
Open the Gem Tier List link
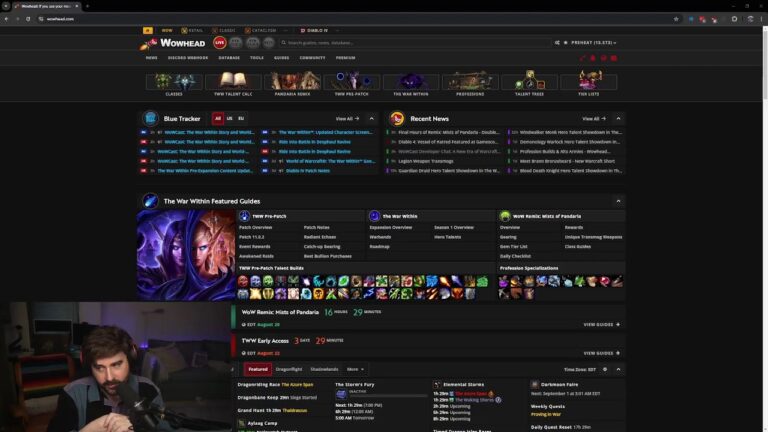[513, 246]
